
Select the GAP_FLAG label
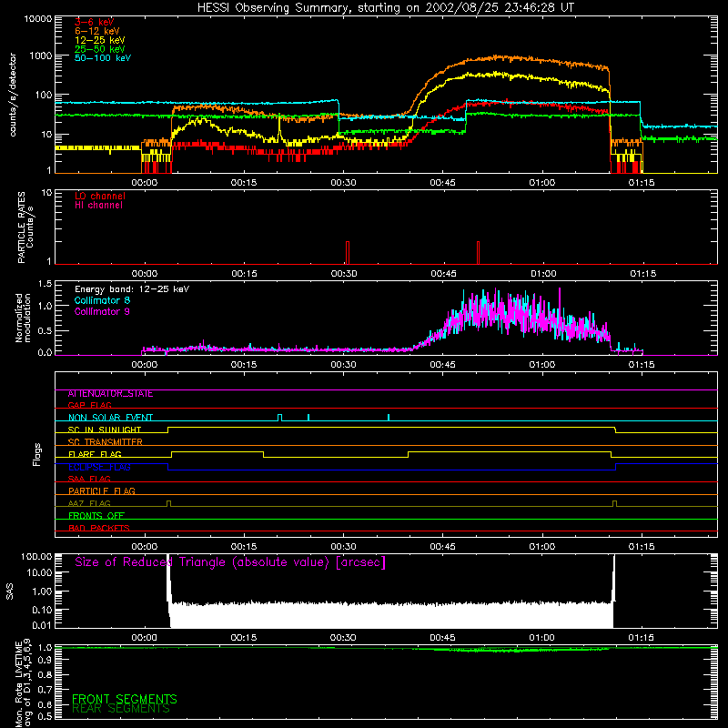pyautogui.click(x=89, y=406)
